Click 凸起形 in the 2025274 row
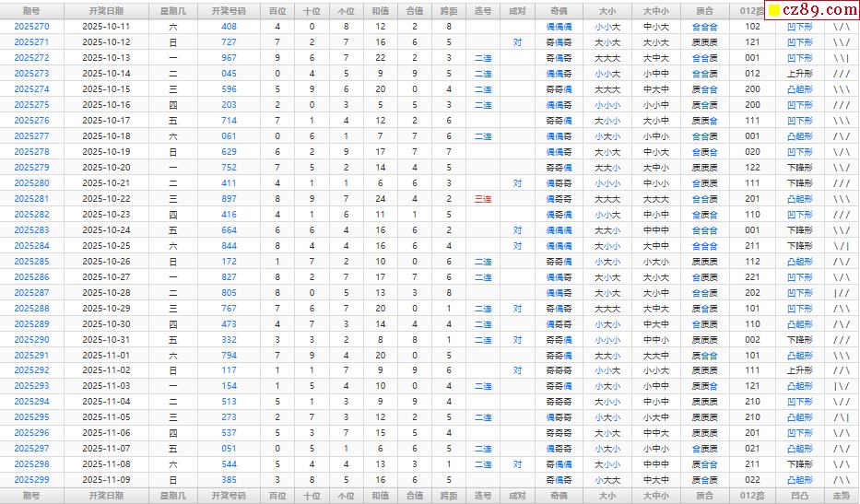860x504 pixels. pyautogui.click(x=800, y=89)
